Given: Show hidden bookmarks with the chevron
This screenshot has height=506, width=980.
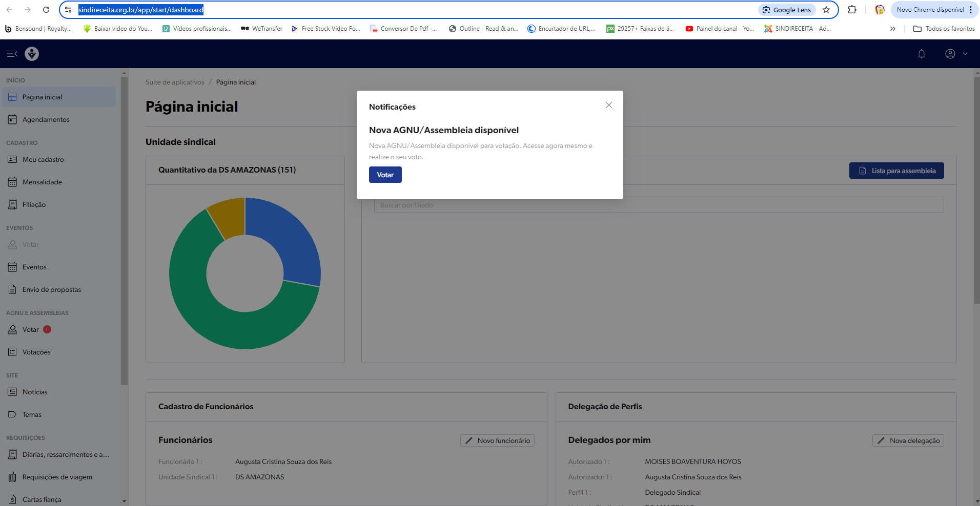Looking at the screenshot, I should click(x=892, y=29).
